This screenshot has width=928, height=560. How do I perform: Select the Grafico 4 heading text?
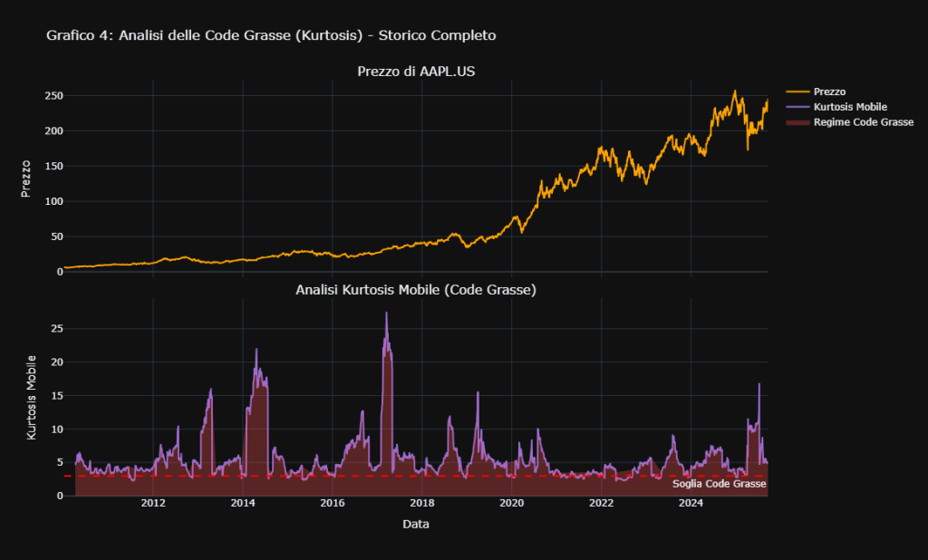(270, 35)
